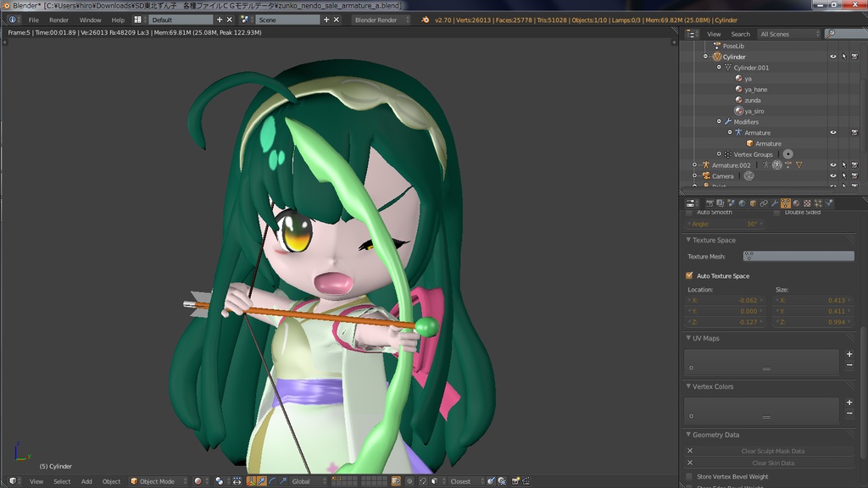
Task: Open the Render properties tab
Action: tap(709, 202)
